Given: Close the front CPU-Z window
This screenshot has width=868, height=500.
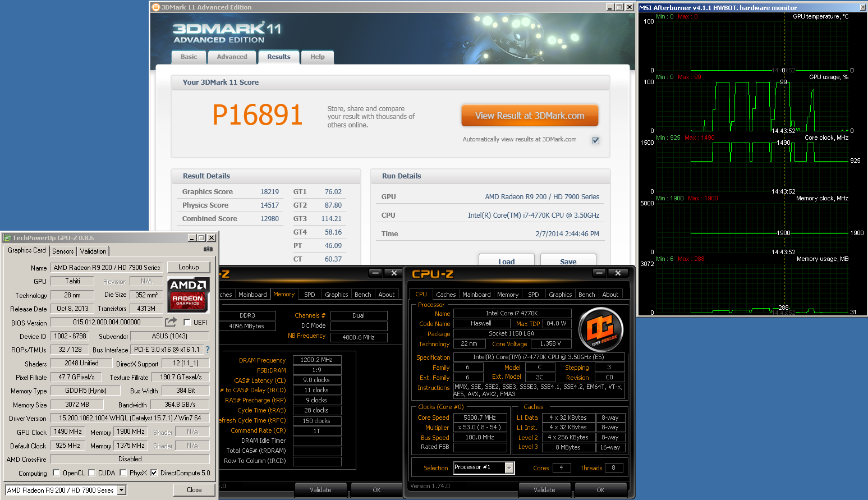Looking at the screenshot, I should click(618, 273).
